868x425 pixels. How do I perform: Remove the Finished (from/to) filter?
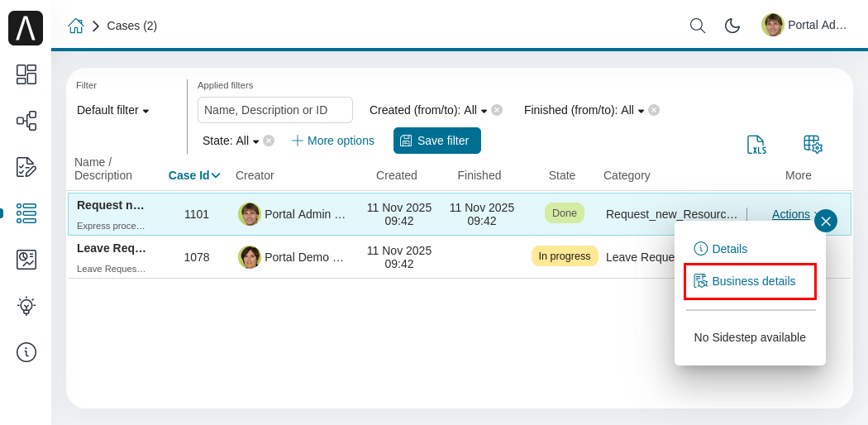tap(654, 110)
